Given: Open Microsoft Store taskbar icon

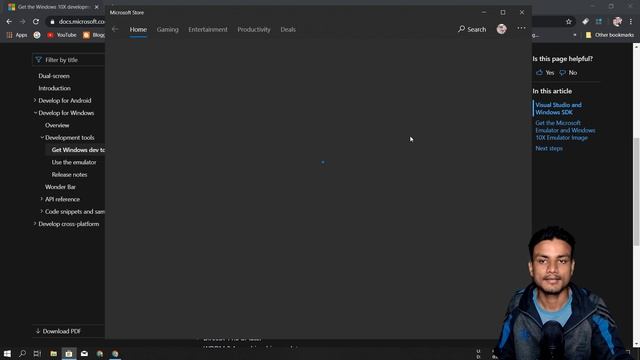Looking at the screenshot, I should (69, 353).
